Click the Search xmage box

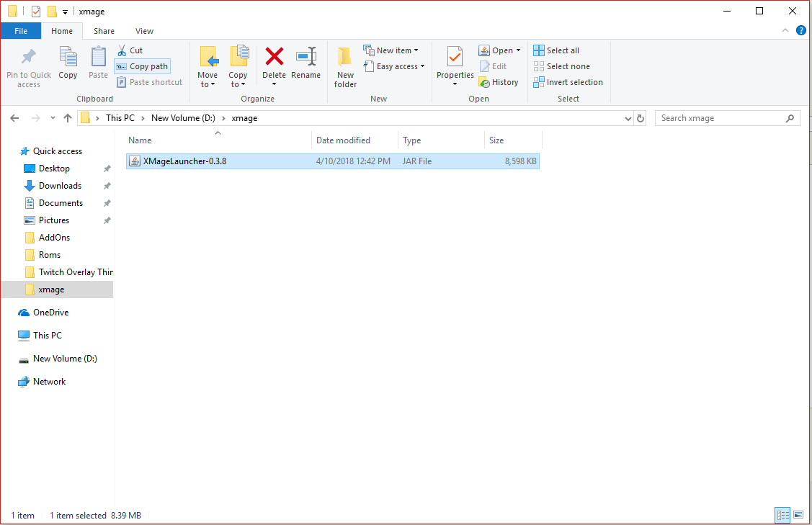point(727,118)
